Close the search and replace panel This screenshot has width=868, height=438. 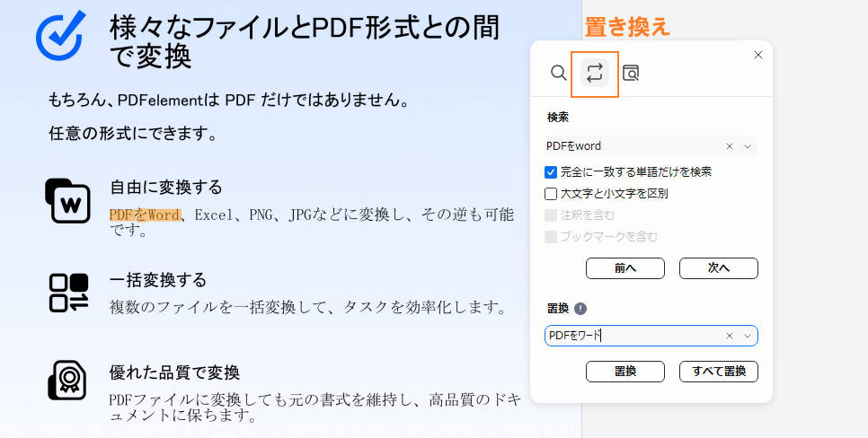[x=757, y=55]
